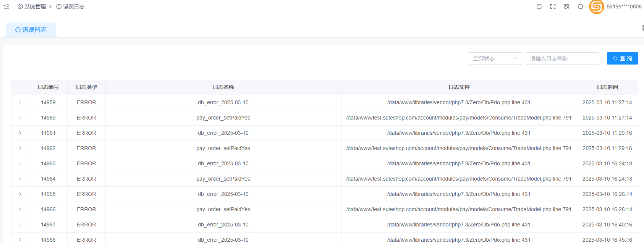This screenshot has width=644, height=244.
Task: Expand log row 14960
Action: [20, 118]
